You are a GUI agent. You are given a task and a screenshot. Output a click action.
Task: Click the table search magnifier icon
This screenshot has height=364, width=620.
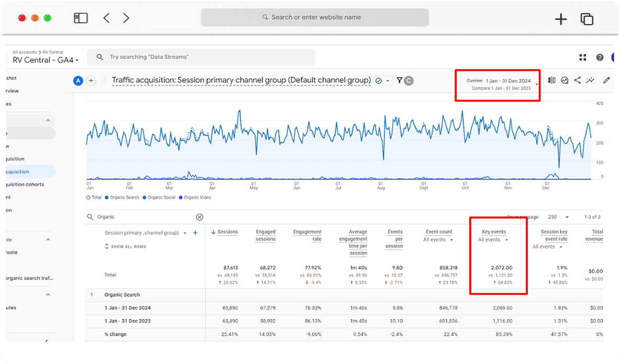coord(90,217)
